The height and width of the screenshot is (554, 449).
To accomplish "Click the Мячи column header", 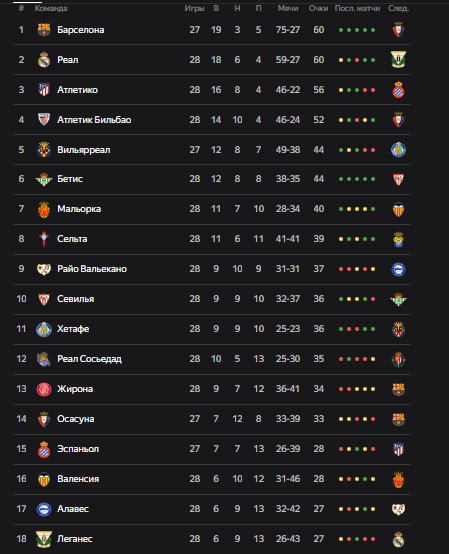I will coord(288,8).
